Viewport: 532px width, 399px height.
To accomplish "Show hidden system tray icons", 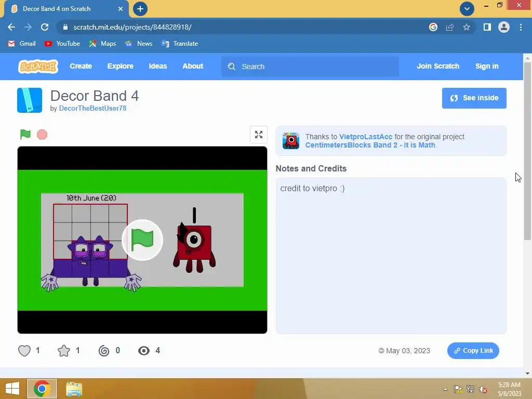I will click(445, 389).
